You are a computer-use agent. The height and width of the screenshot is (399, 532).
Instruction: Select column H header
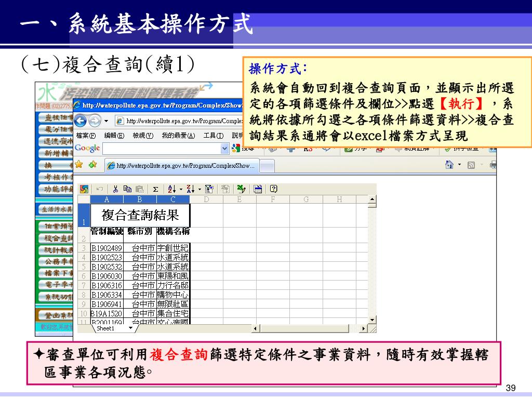(339, 199)
